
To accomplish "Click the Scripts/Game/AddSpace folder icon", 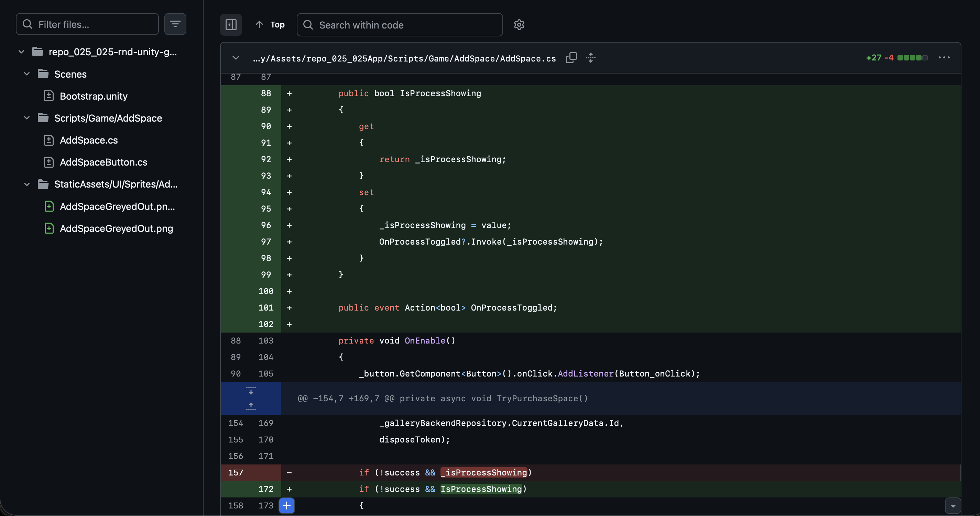I will coord(43,118).
